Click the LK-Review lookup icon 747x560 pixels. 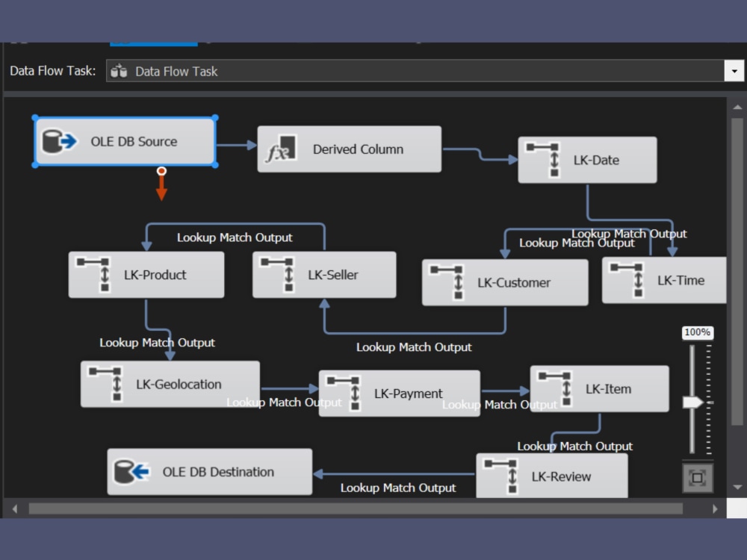pyautogui.click(x=501, y=476)
